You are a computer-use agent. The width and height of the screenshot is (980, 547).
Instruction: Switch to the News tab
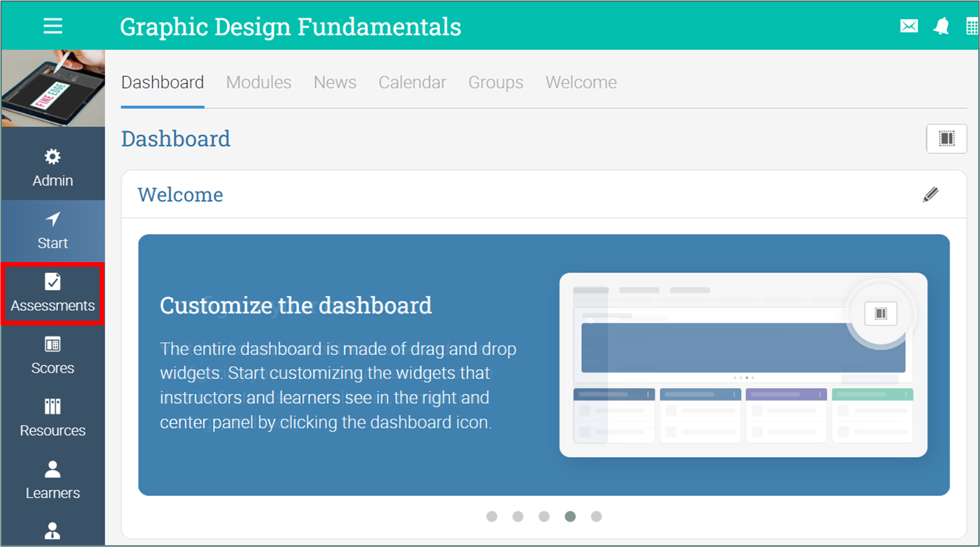(335, 82)
